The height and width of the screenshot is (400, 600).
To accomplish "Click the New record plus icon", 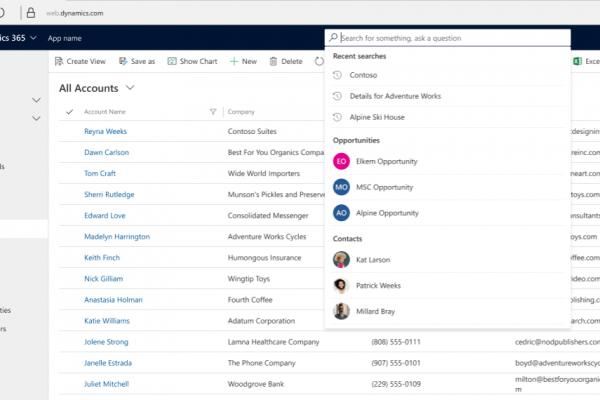I will pyautogui.click(x=233, y=61).
